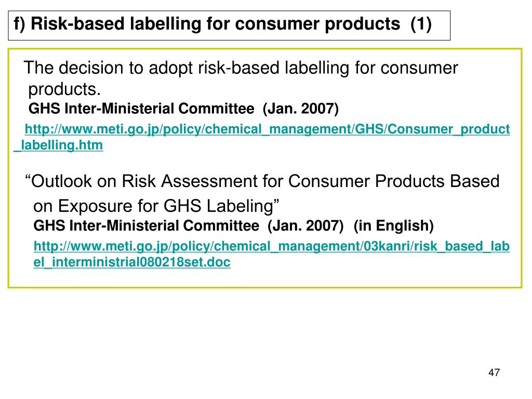Click the first '(Jan. 2007)' date text
This screenshot has width=532, height=399.
(301, 109)
